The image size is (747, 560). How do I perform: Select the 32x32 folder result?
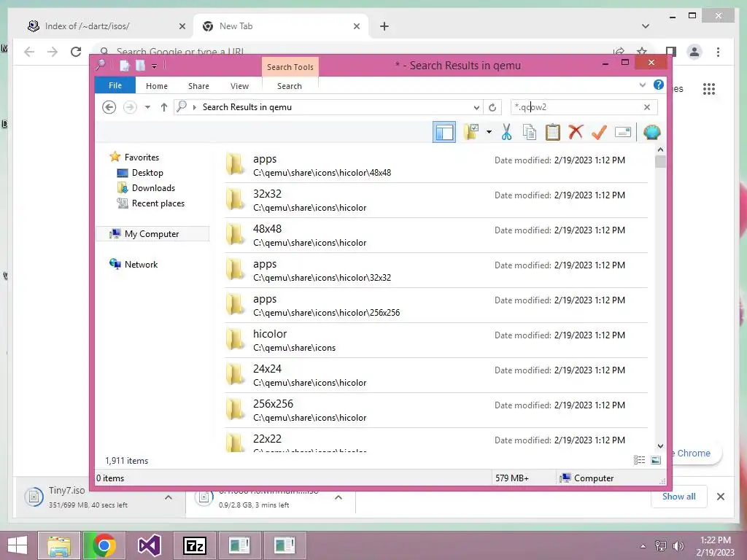click(436, 201)
